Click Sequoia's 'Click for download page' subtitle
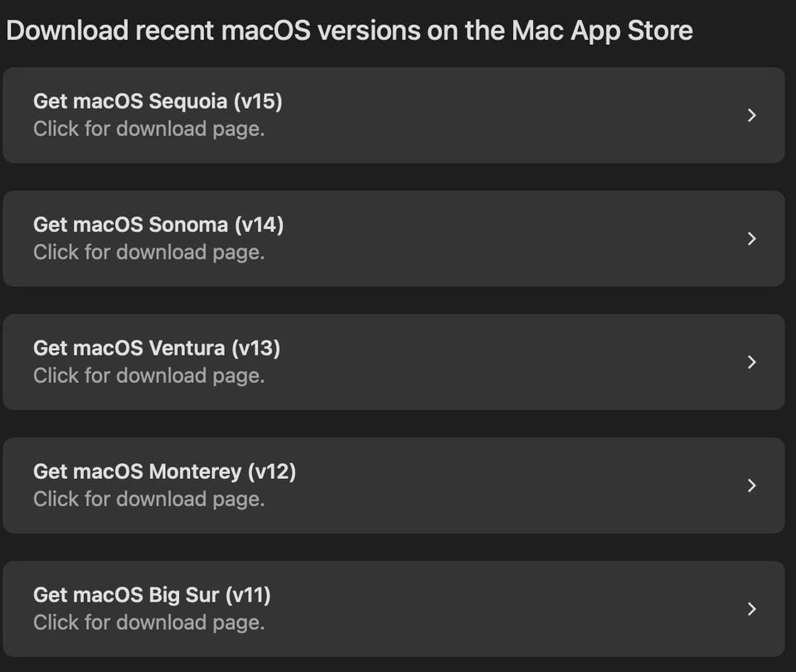796x672 pixels. point(149,129)
